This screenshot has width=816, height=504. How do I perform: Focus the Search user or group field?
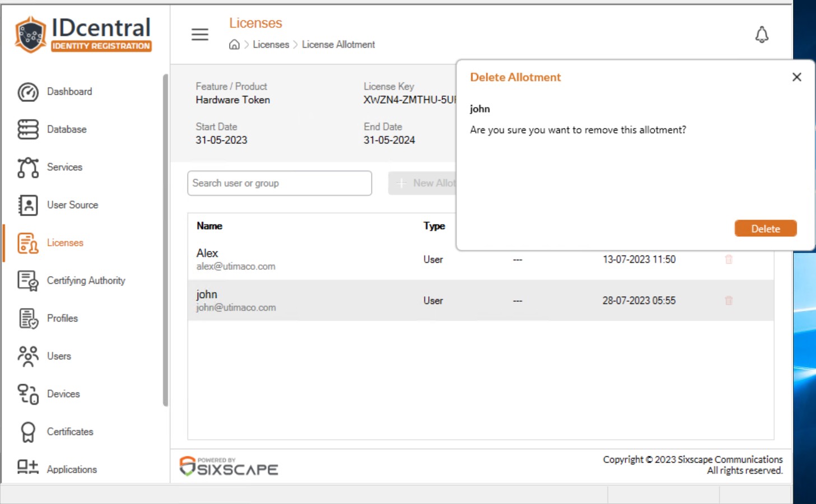point(279,183)
